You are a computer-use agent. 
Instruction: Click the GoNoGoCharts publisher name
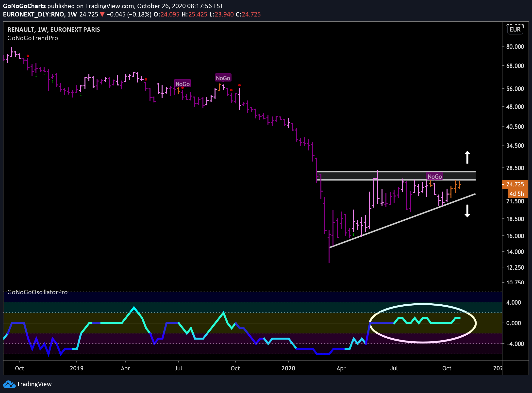[x=24, y=6]
